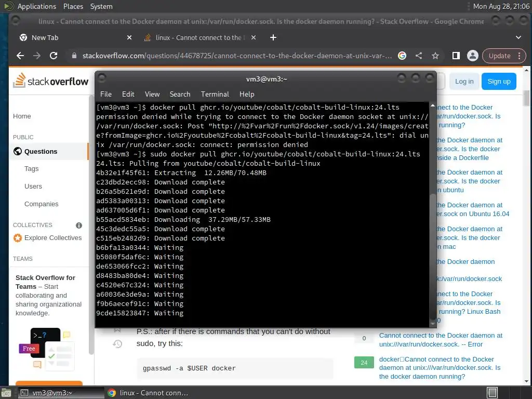Open the Terminal menu in menubar
The image size is (532, 399).
pos(215,94)
